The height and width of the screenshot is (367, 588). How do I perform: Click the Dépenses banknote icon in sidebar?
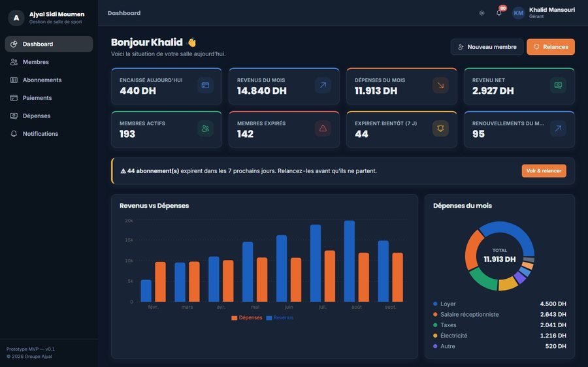(14, 116)
